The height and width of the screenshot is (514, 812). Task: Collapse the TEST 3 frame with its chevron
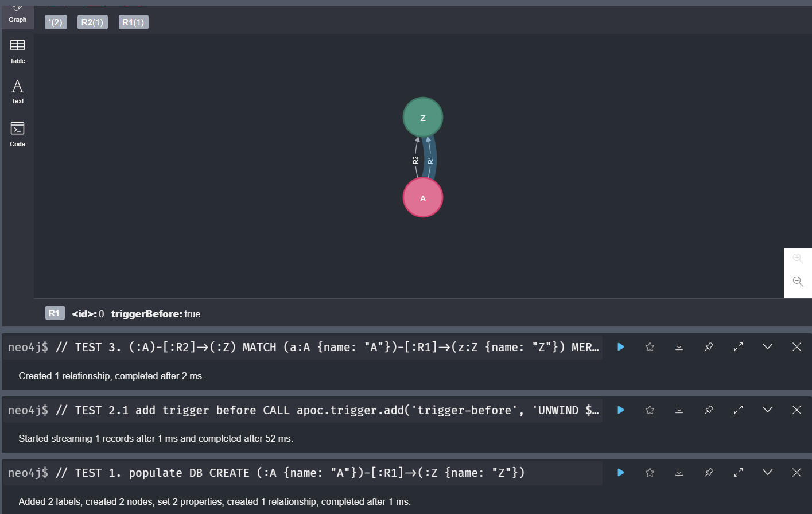(x=768, y=346)
